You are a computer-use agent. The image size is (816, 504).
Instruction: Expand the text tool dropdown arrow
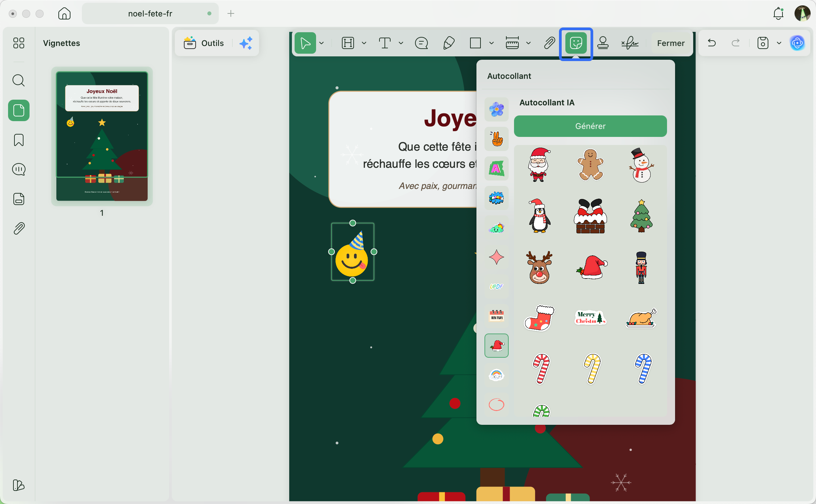pyautogui.click(x=401, y=43)
